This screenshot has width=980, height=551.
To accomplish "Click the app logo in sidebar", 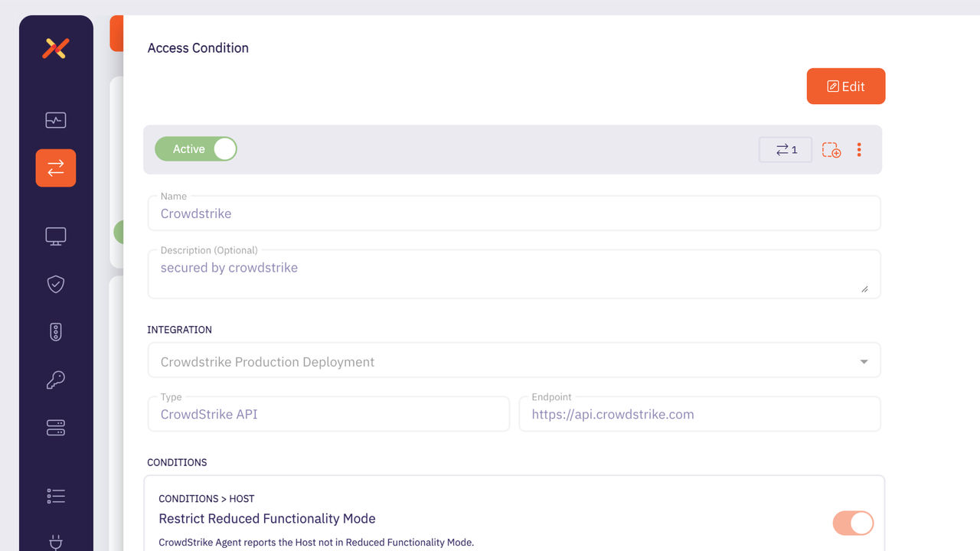I will pyautogui.click(x=56, y=48).
